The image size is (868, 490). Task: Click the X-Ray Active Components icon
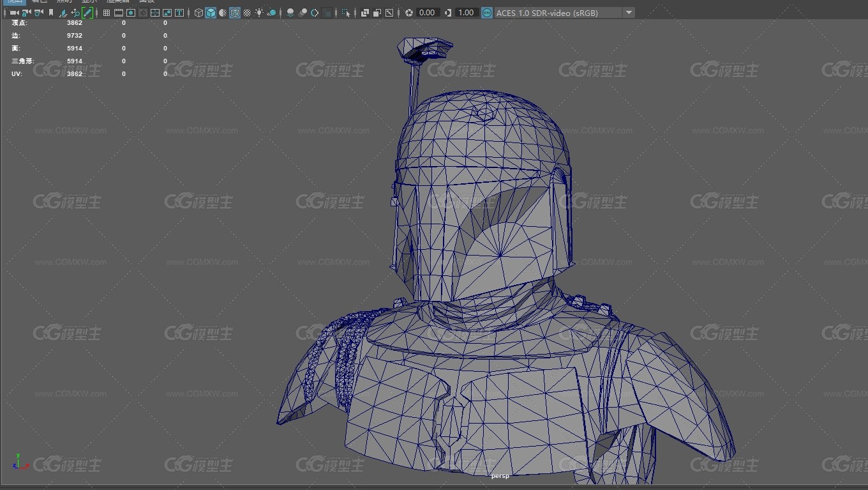click(x=377, y=13)
